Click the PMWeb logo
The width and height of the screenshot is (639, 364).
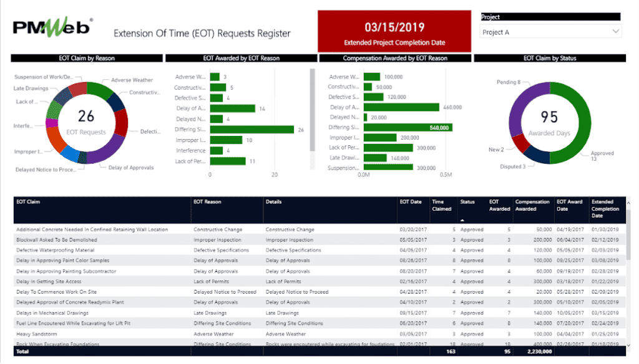pos(52,28)
